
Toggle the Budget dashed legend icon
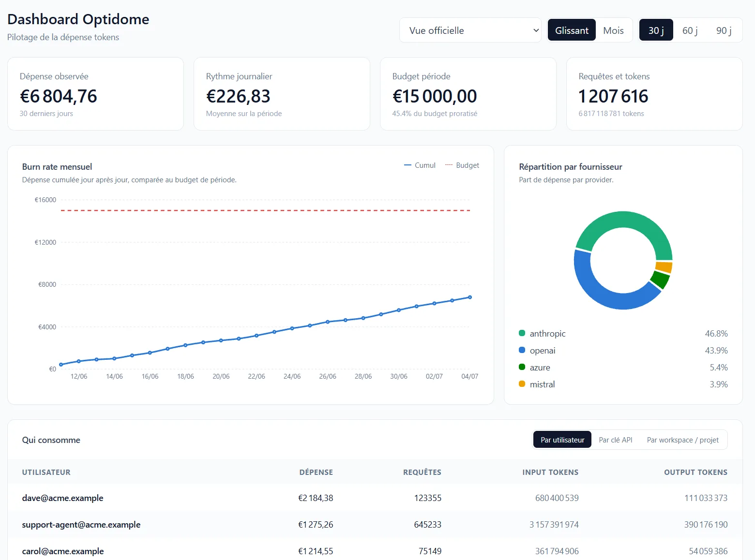coord(449,165)
